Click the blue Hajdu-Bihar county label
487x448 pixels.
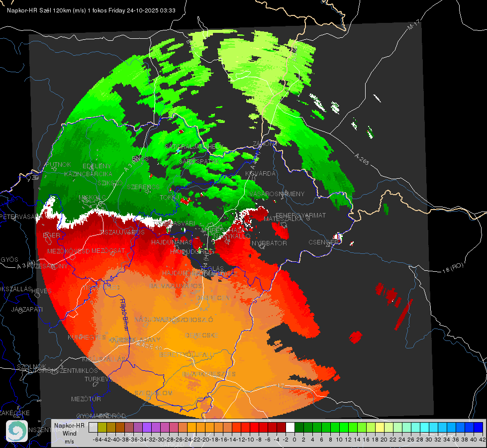pyautogui.click(x=124, y=314)
